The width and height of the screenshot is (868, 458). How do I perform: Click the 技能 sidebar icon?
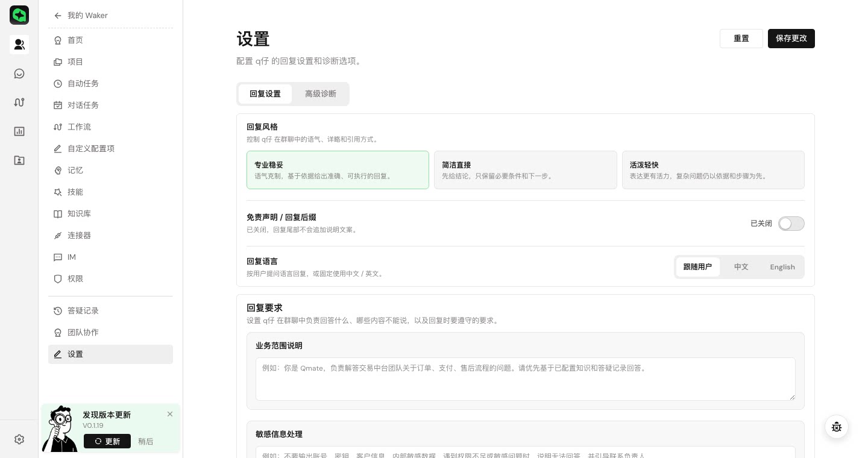pyautogui.click(x=58, y=192)
